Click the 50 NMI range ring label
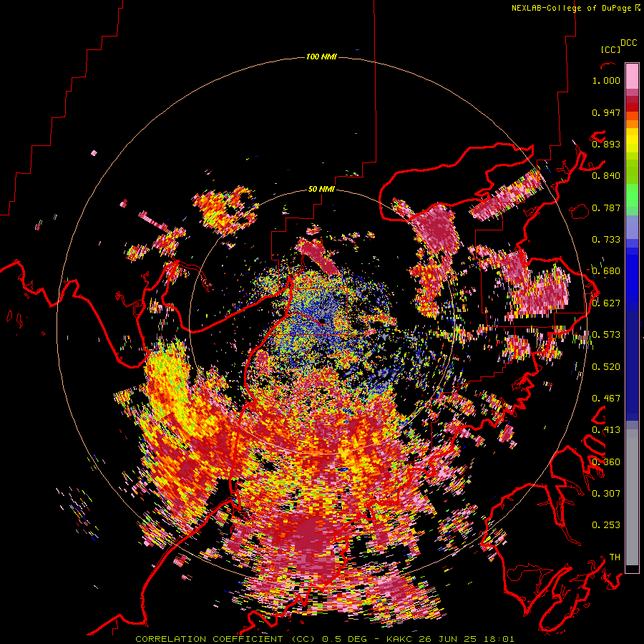 [x=321, y=189]
